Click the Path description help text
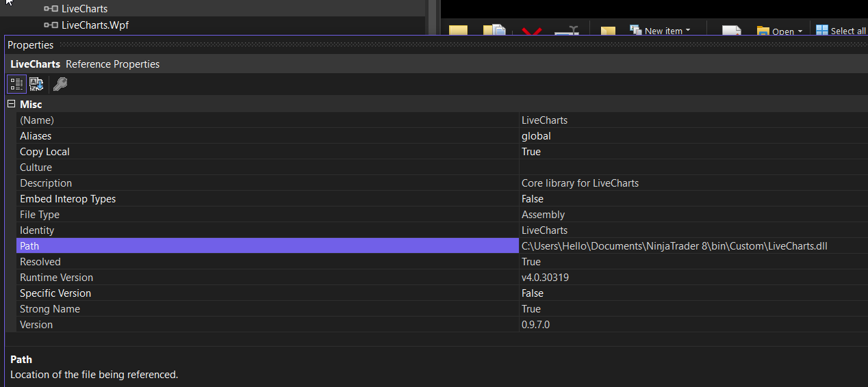The height and width of the screenshot is (387, 868). click(94, 375)
